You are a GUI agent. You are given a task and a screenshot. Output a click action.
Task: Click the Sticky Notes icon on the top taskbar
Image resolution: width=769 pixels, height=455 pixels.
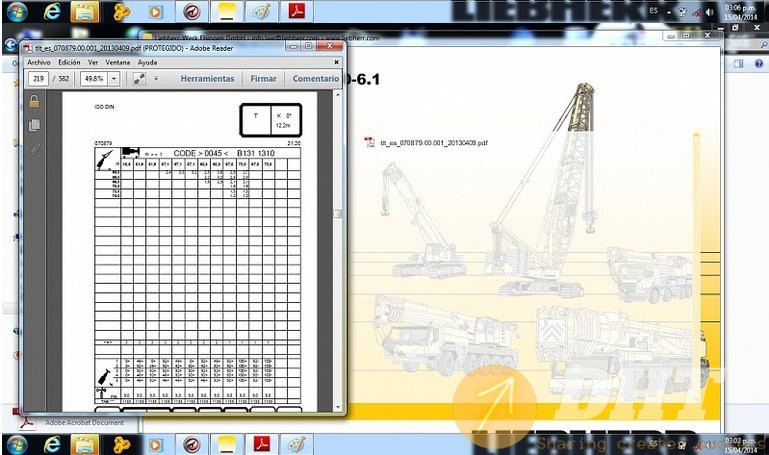click(x=226, y=11)
